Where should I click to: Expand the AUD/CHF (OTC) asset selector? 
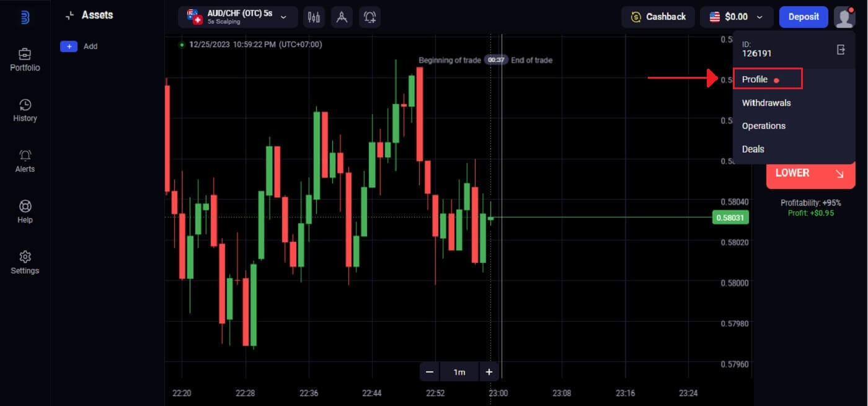pyautogui.click(x=237, y=17)
